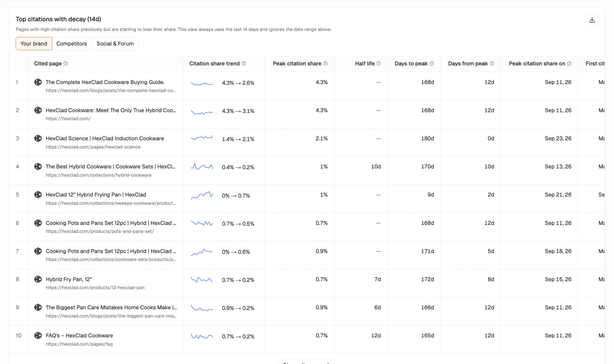The width and height of the screenshot is (614, 364).
Task: Open Hybrid Fry Pan, 12" page link
Action: [x=69, y=279]
